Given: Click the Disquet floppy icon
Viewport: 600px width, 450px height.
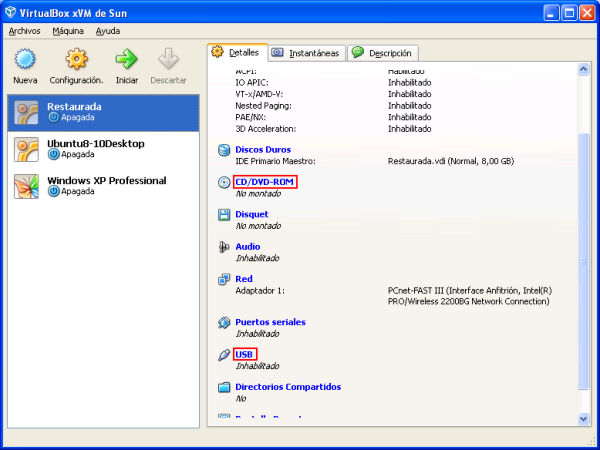Looking at the screenshot, I should click(224, 214).
